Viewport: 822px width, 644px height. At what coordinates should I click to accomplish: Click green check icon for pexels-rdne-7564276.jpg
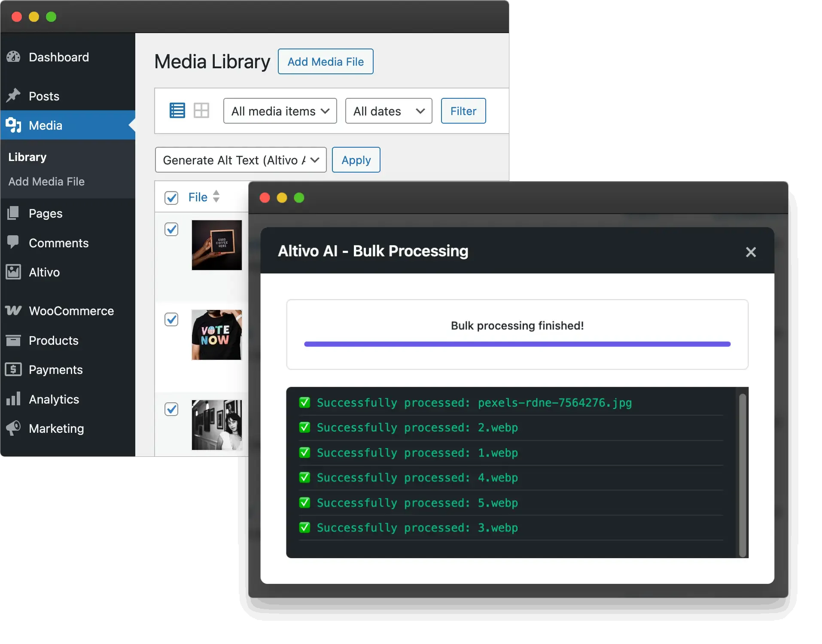click(304, 403)
